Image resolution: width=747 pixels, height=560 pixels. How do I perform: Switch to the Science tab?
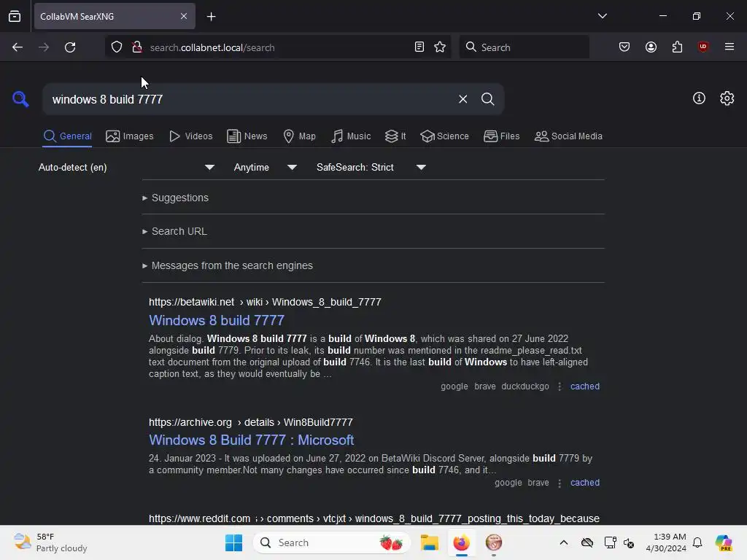445,136
